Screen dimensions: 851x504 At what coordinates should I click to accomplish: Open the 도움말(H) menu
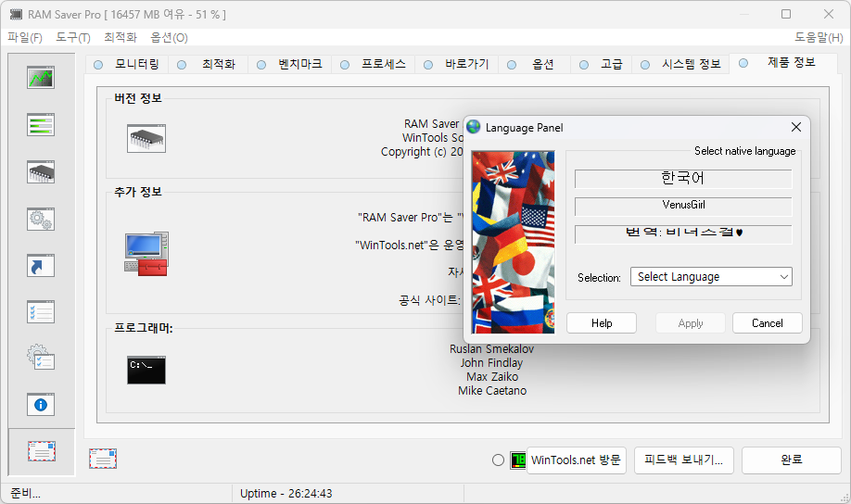pyautogui.click(x=819, y=37)
